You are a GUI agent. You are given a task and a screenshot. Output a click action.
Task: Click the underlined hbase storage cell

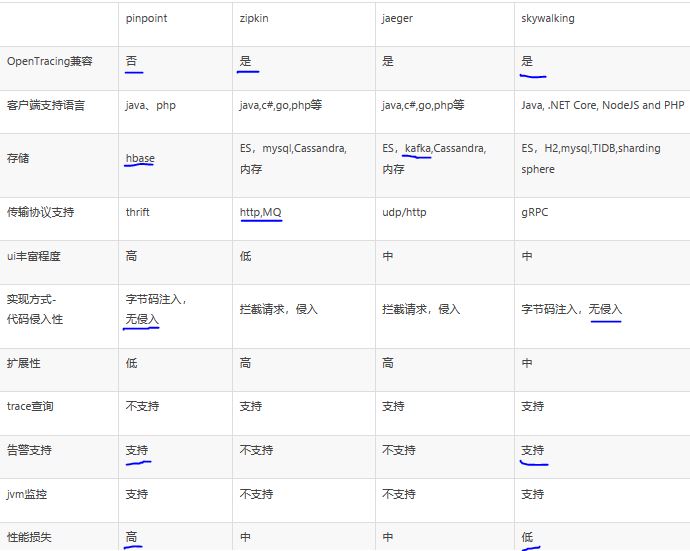[140, 158]
